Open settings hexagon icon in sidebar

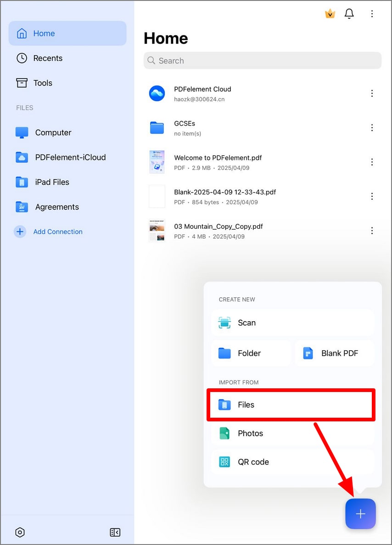tap(20, 532)
